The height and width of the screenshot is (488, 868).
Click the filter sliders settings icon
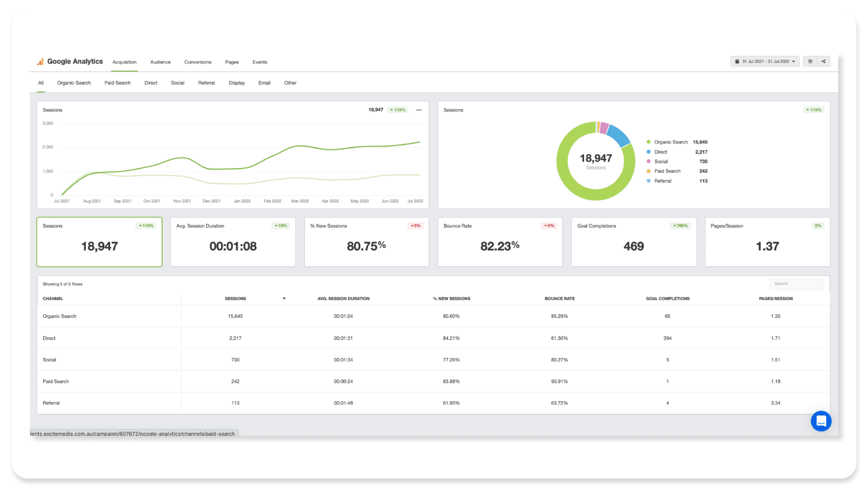click(810, 61)
